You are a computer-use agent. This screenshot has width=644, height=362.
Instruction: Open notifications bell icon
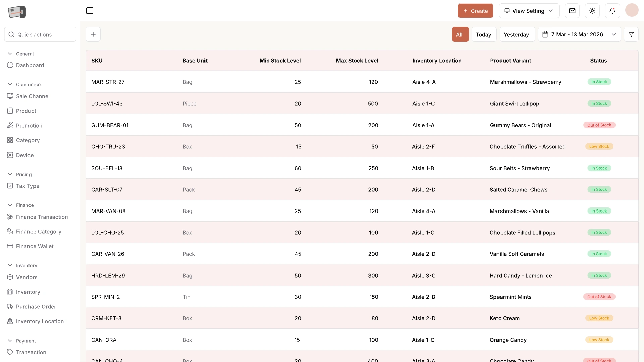point(612,11)
